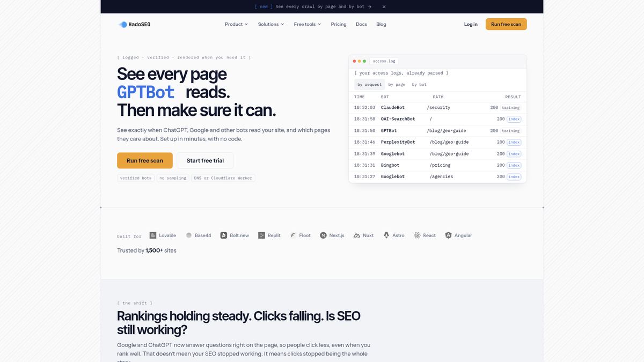This screenshot has width=644, height=362.
Task: Click Start free trial button
Action: (205, 160)
